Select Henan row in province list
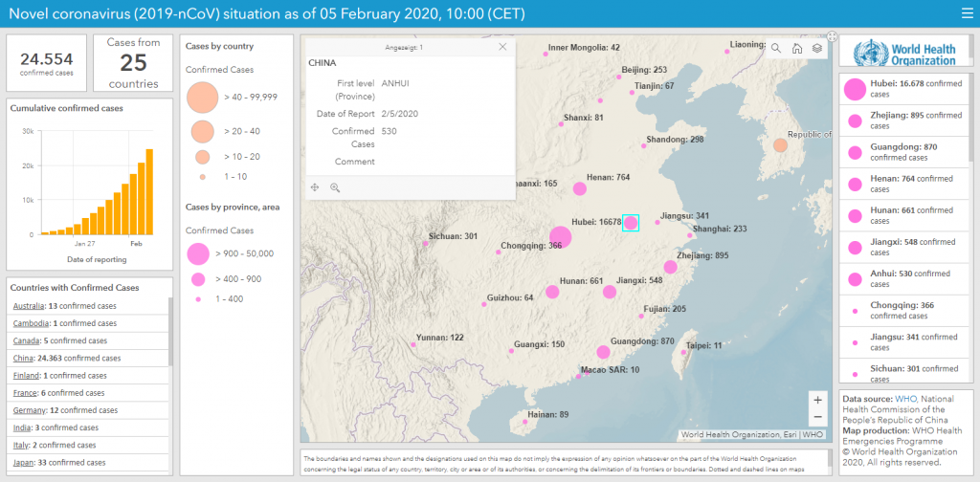 (x=903, y=185)
